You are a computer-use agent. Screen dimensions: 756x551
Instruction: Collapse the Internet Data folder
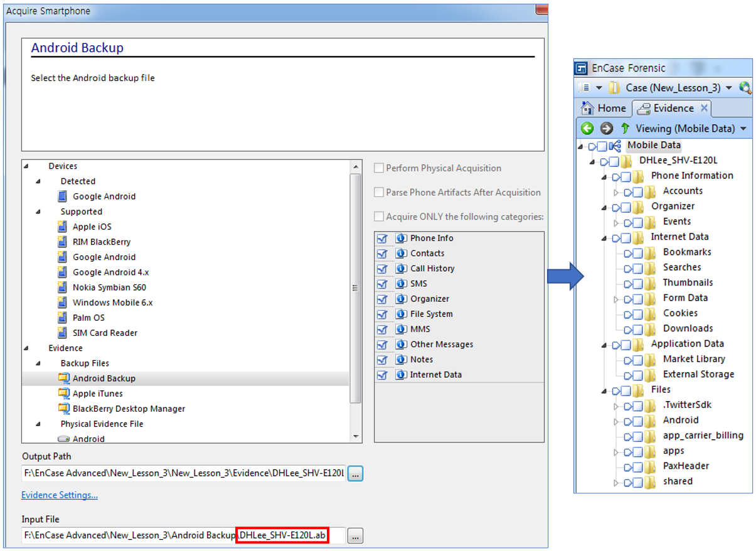(604, 238)
